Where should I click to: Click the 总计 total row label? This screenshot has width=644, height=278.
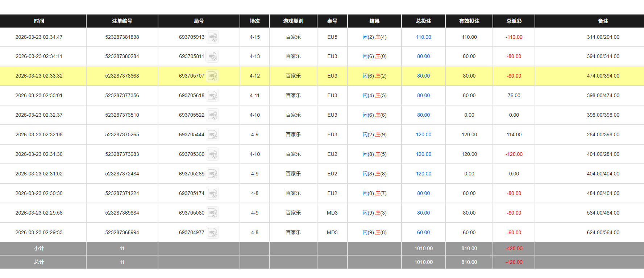[x=39, y=262]
